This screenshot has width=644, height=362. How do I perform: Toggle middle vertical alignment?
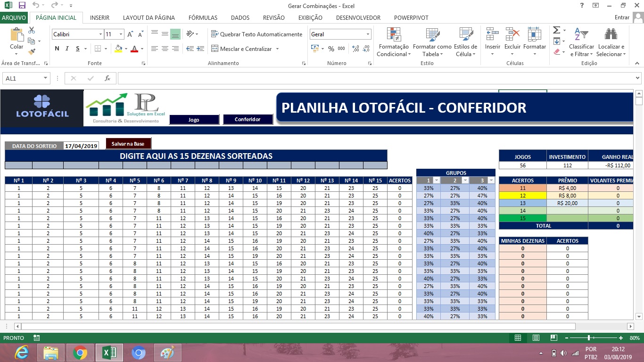click(x=165, y=34)
